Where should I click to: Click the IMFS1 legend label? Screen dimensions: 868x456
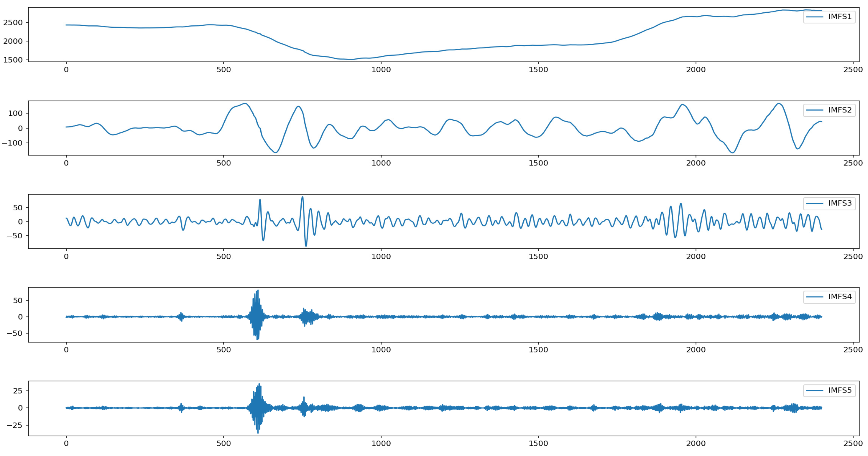coord(840,17)
